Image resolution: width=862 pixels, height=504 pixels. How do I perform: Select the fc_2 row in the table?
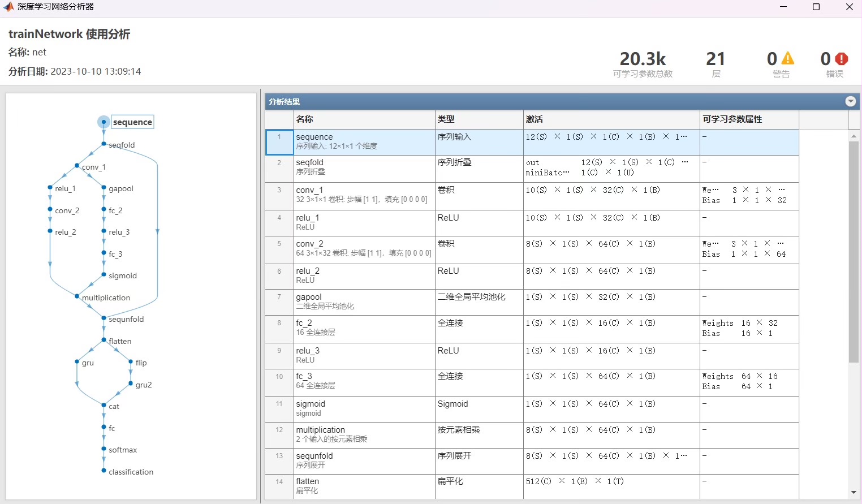pos(532,329)
